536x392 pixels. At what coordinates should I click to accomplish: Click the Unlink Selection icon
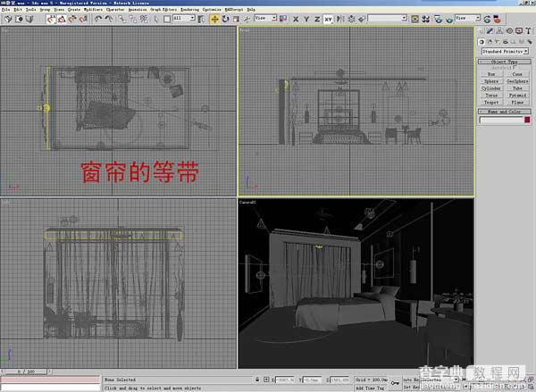click(133, 19)
